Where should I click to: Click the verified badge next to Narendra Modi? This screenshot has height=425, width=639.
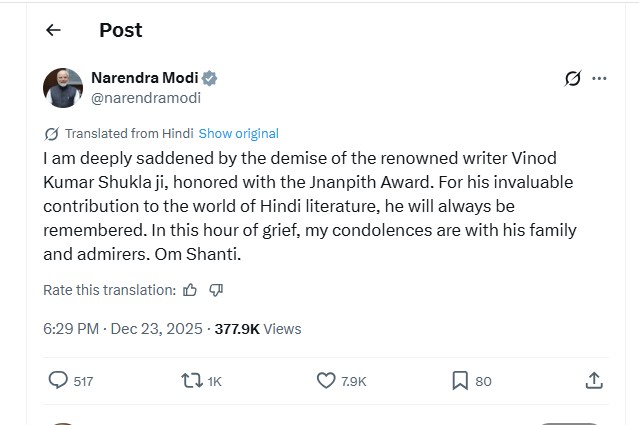[210, 78]
